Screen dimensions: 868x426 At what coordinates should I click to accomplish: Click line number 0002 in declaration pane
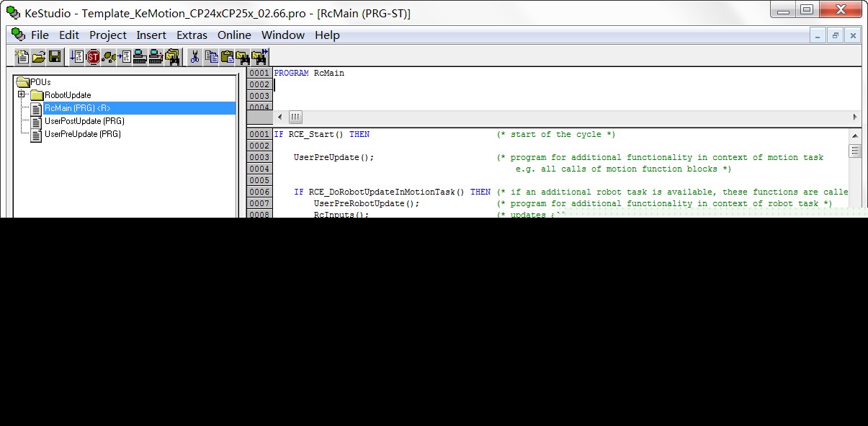(x=259, y=84)
